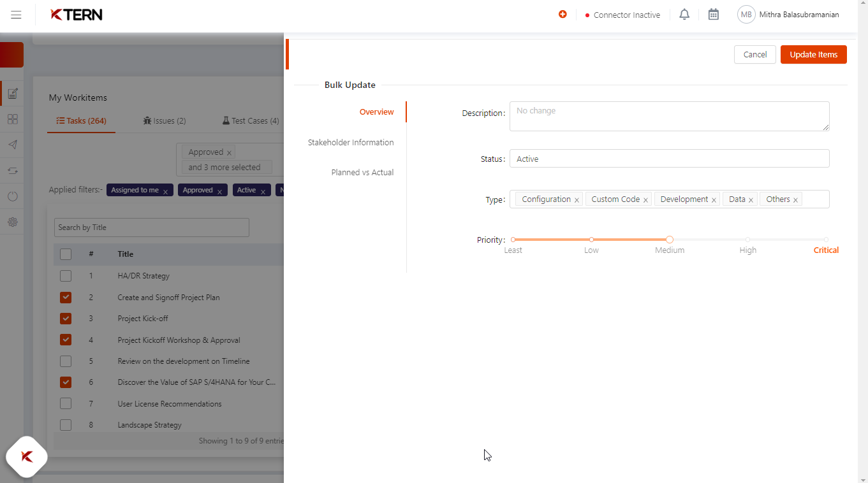Switch to the Tasks (264) tab
Image resolution: width=868 pixels, height=483 pixels.
click(81, 120)
